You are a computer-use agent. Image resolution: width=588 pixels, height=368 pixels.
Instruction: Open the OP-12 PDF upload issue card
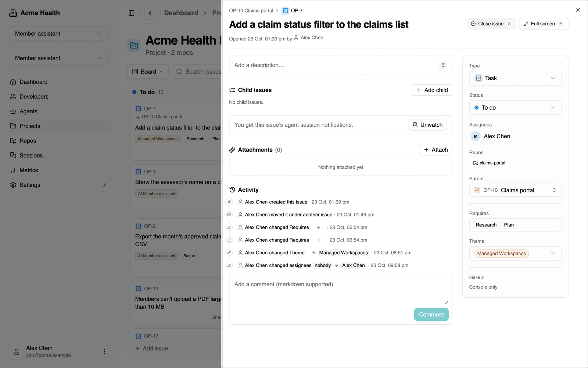[x=176, y=303]
